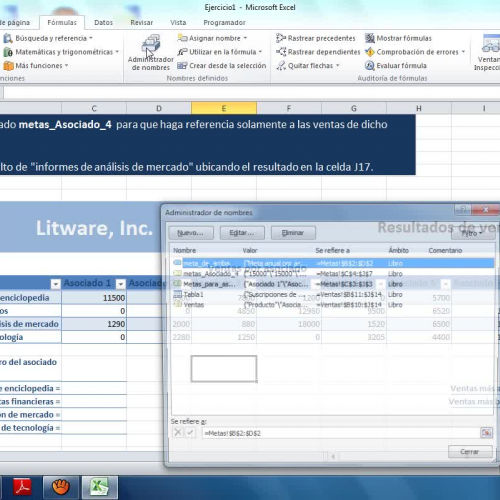Select the Metas_para_as... name row
Viewport: 500px width, 500px height.
[x=333, y=284]
